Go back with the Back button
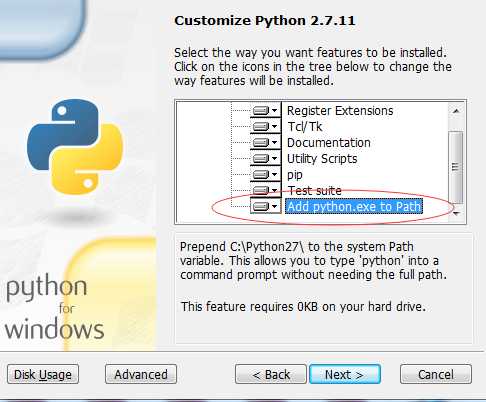 coord(271,374)
